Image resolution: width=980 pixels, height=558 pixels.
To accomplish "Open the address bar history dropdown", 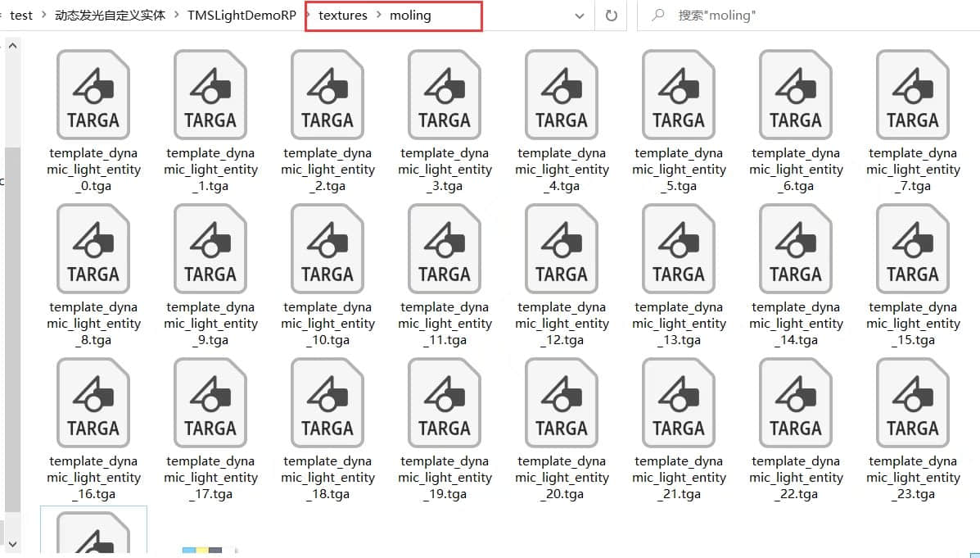I will point(580,16).
